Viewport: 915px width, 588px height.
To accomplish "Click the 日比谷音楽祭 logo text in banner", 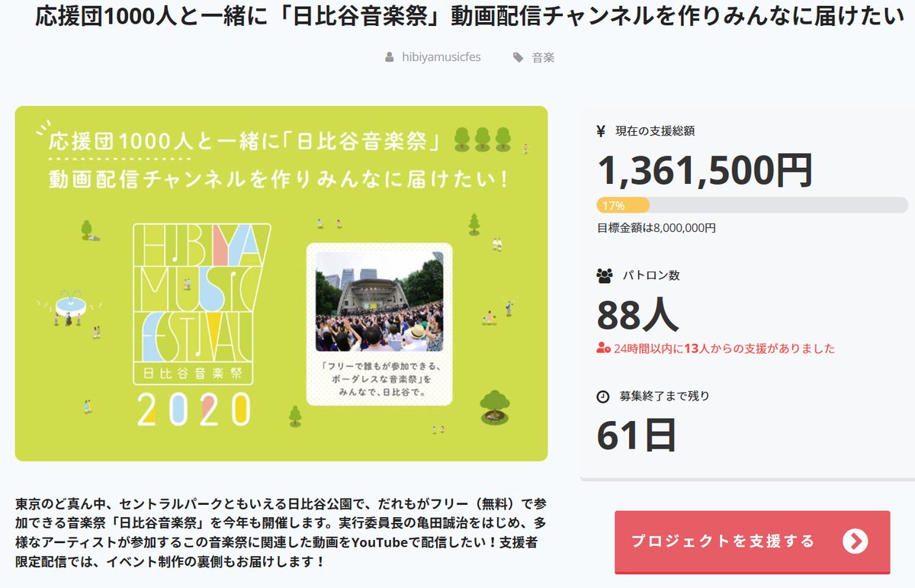I will coord(194,374).
